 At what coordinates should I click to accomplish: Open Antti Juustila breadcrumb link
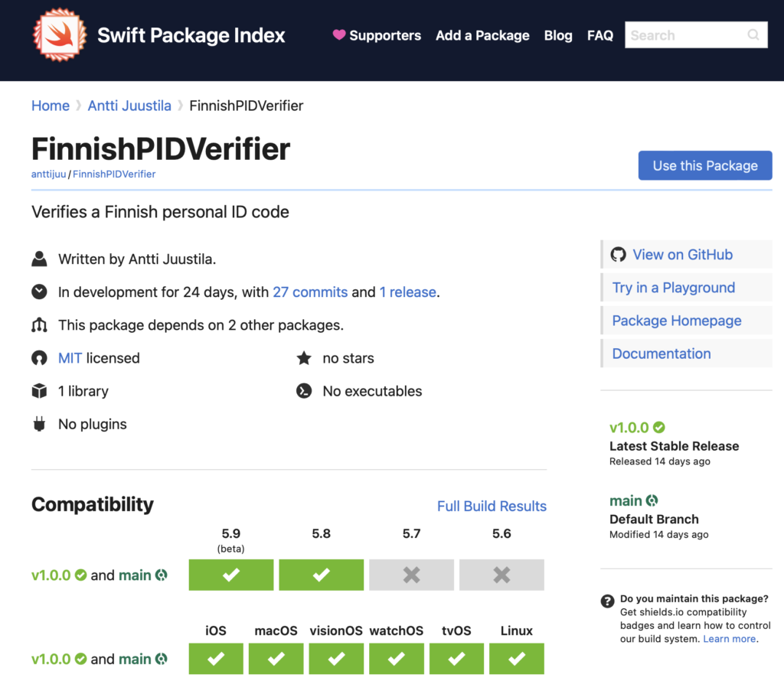coord(129,106)
